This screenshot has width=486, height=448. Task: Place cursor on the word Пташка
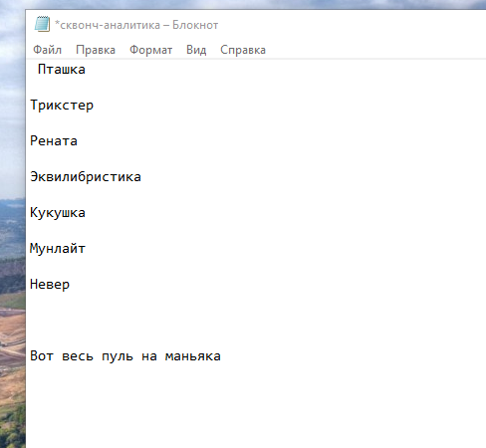62,69
